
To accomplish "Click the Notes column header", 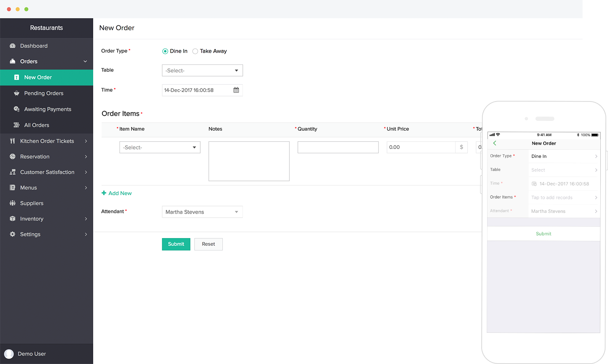I will [215, 129].
